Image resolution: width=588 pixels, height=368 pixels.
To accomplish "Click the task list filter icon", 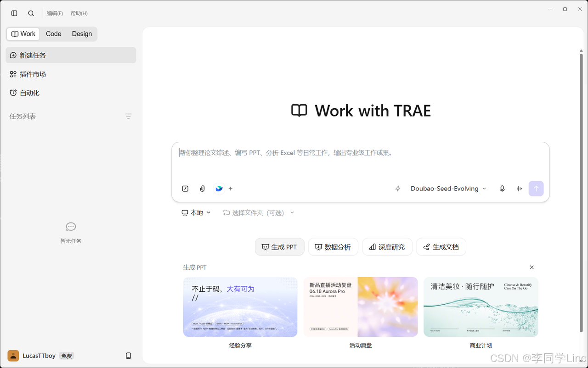I will pos(129,117).
